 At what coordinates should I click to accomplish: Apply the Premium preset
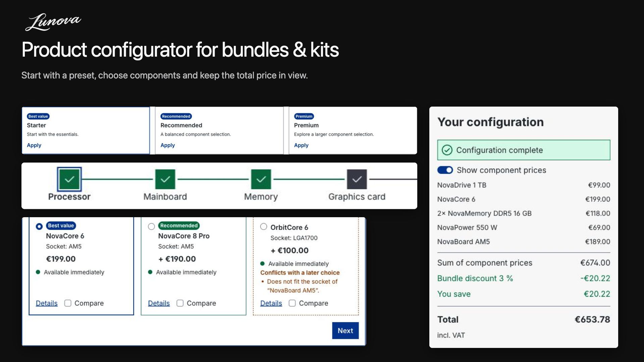click(x=301, y=145)
